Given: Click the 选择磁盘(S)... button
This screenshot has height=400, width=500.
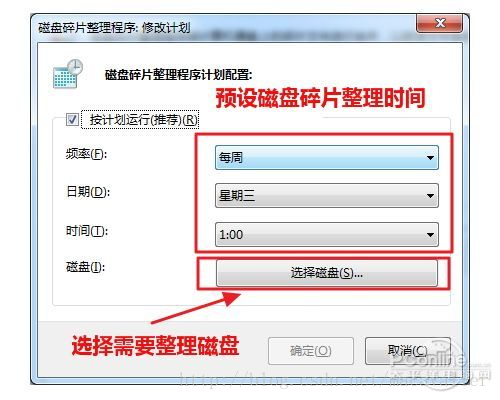Looking at the screenshot, I should click(x=327, y=273).
